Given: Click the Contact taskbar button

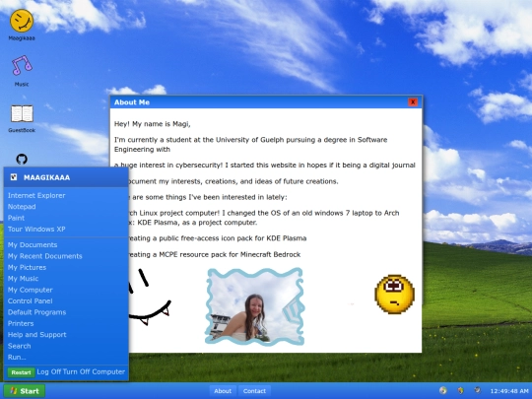Looking at the screenshot, I should [x=254, y=391].
